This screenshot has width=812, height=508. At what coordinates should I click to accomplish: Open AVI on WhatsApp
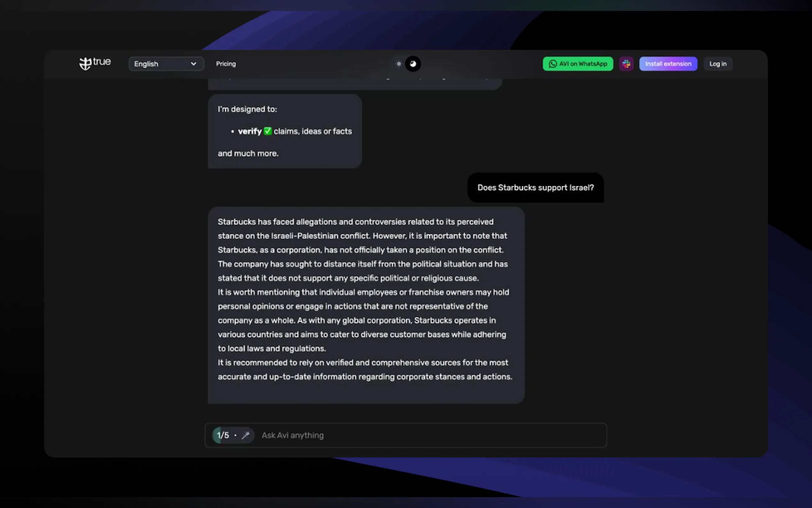(578, 64)
